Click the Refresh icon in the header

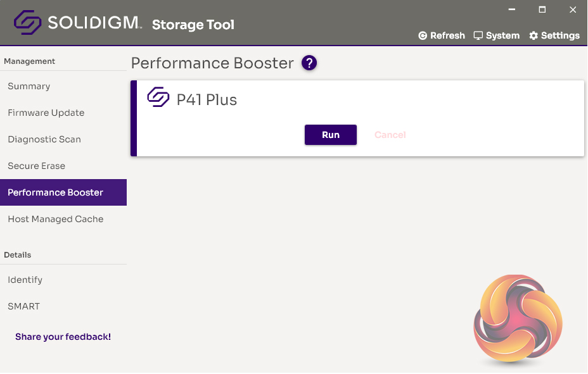pos(423,36)
